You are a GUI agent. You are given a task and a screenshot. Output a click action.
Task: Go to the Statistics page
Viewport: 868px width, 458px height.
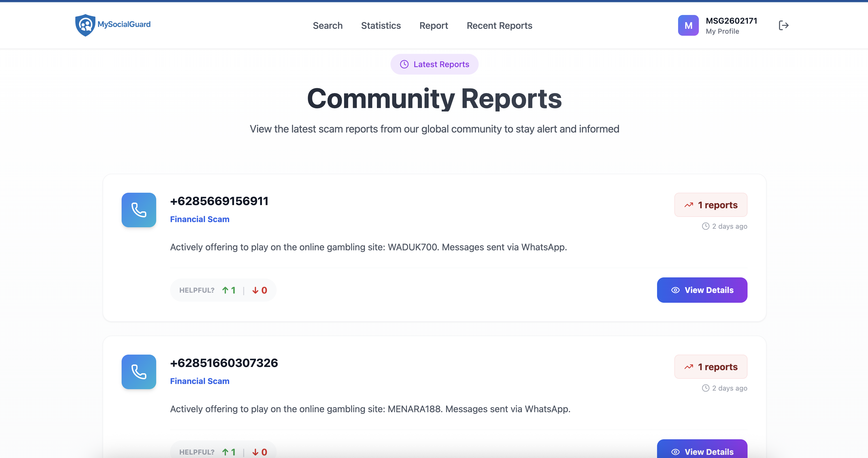pos(381,26)
